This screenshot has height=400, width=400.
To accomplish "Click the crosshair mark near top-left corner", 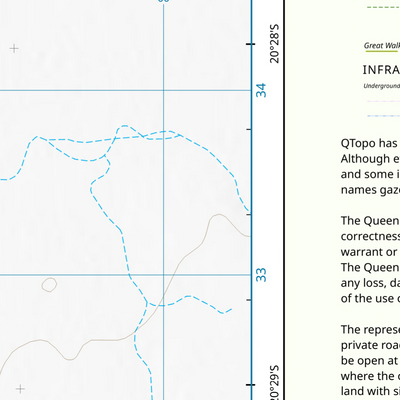I will [x=14, y=49].
